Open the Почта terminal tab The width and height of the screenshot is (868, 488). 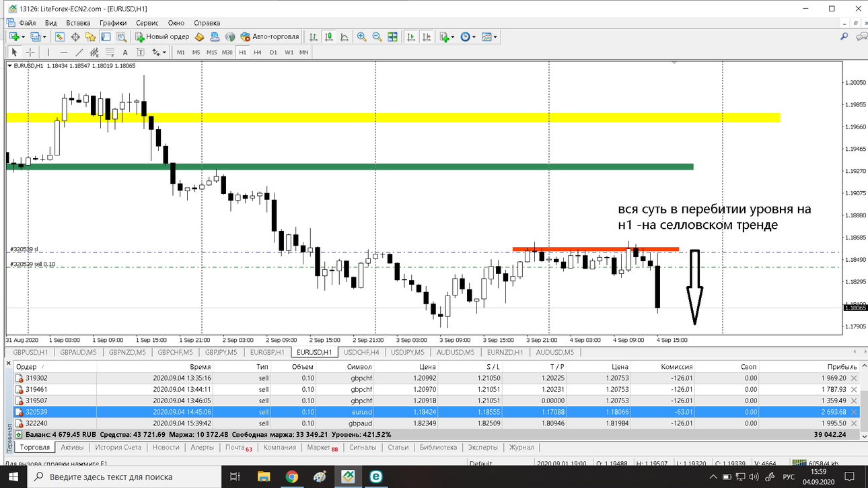(238, 448)
